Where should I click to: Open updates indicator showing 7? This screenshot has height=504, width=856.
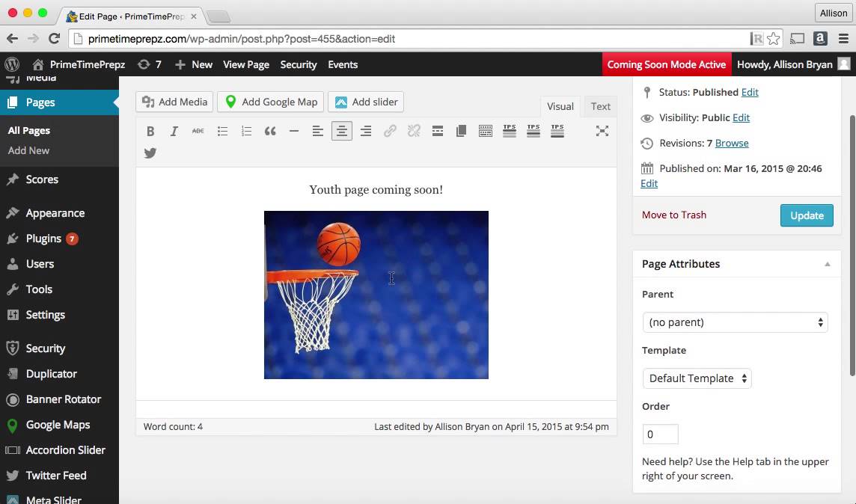click(150, 64)
